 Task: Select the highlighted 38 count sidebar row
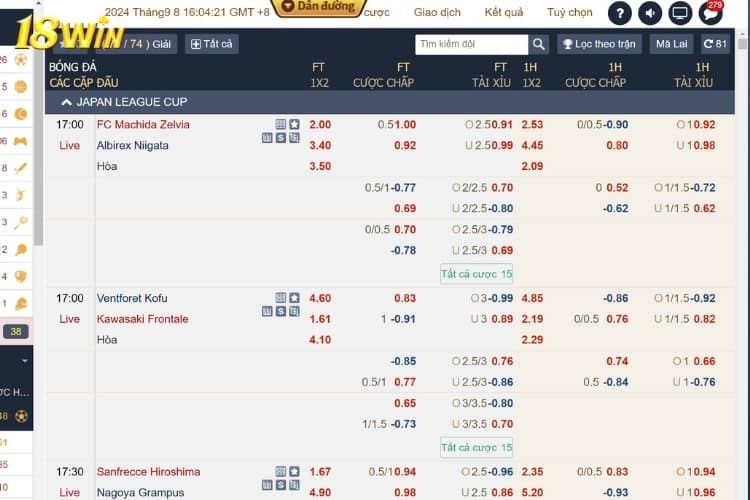pos(16,331)
